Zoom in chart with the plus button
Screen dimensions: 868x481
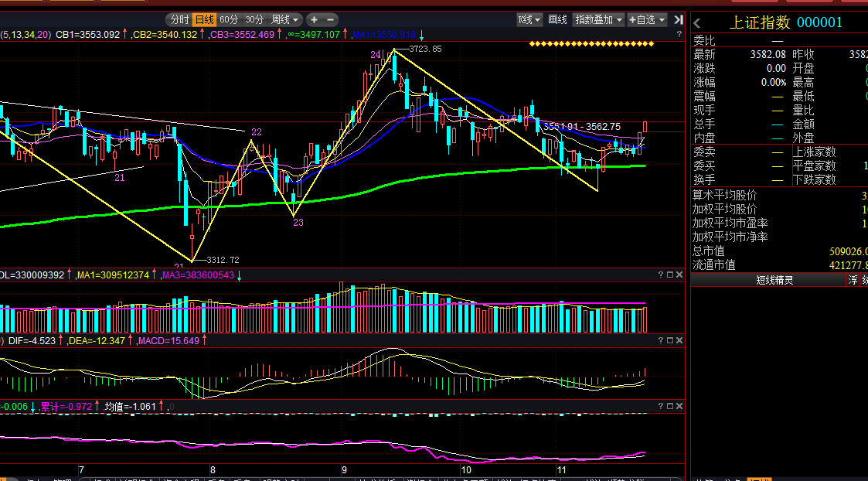[x=314, y=20]
